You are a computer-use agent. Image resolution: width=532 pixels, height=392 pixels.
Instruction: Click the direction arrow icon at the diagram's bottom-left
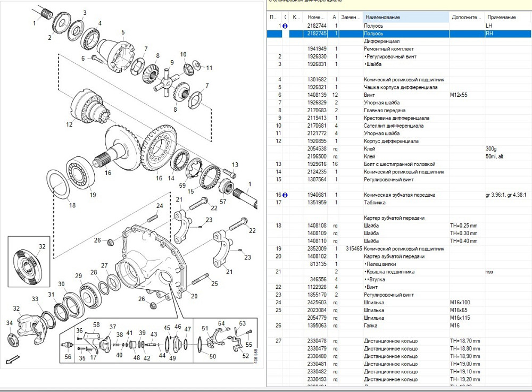10,359
